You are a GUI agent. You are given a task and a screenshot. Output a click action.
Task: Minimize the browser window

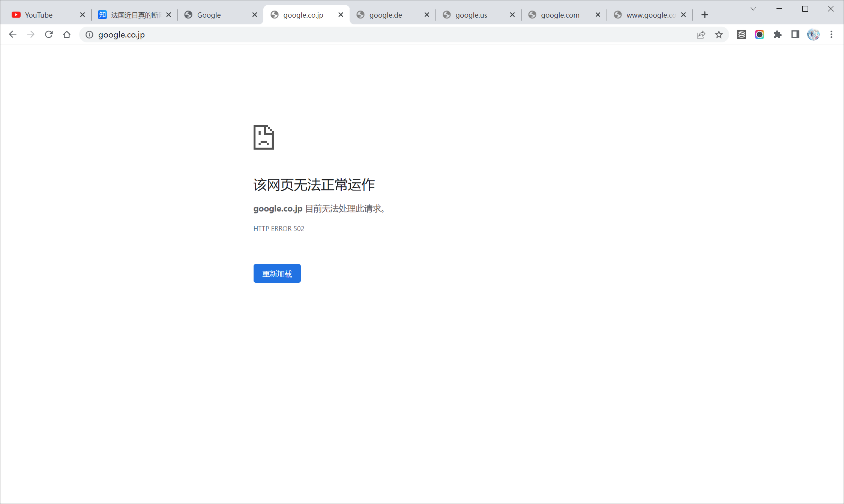(x=779, y=9)
